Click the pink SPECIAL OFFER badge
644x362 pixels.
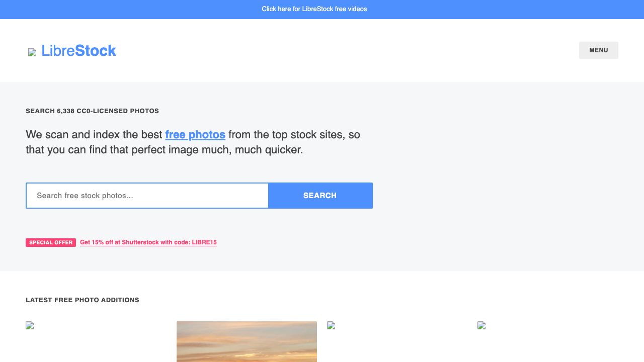(x=51, y=242)
